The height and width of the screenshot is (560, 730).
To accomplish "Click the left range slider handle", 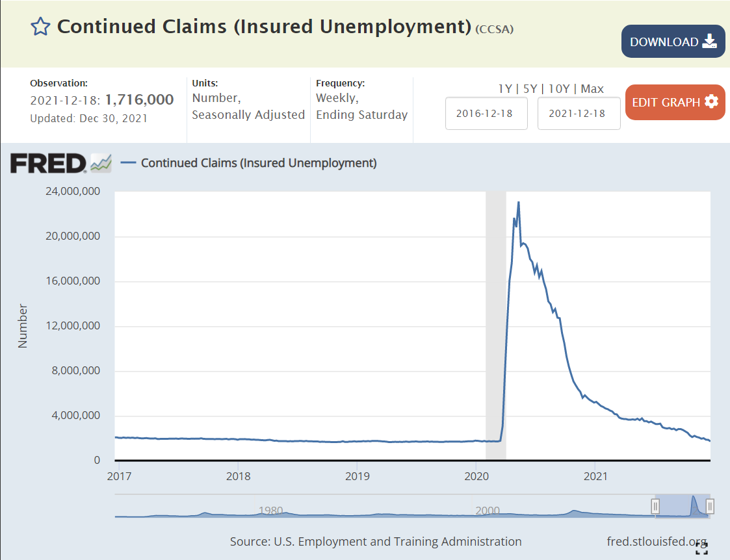I will coord(656,505).
